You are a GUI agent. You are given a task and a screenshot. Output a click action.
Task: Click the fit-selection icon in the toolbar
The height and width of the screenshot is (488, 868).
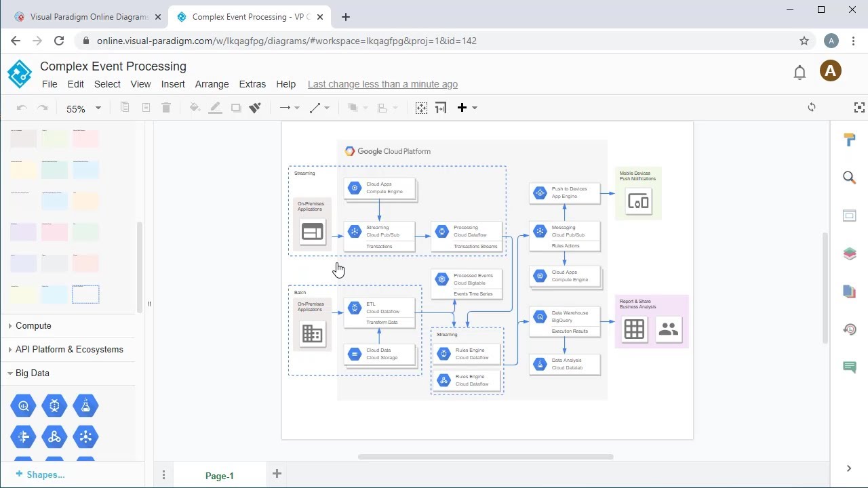pos(421,108)
